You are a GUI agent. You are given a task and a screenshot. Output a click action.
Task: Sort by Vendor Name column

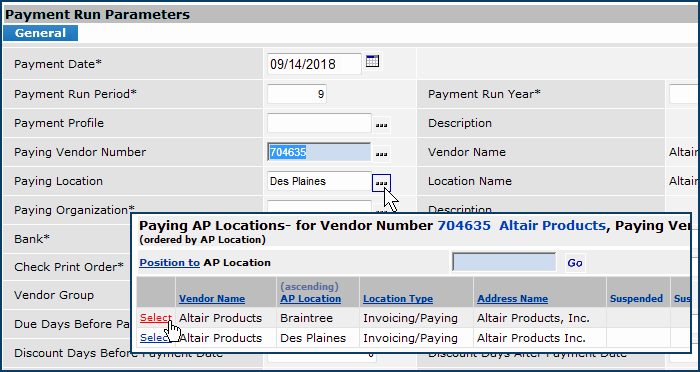[212, 299]
